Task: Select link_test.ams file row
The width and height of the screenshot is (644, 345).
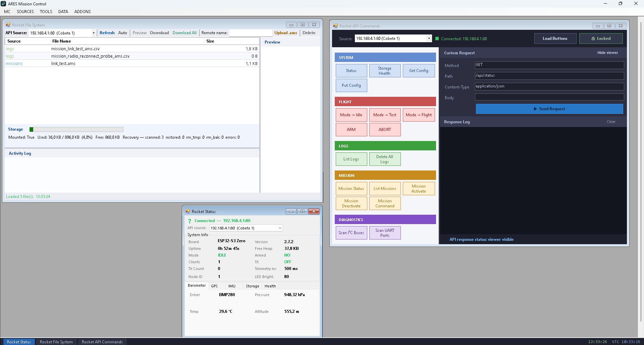Action: [x=131, y=64]
